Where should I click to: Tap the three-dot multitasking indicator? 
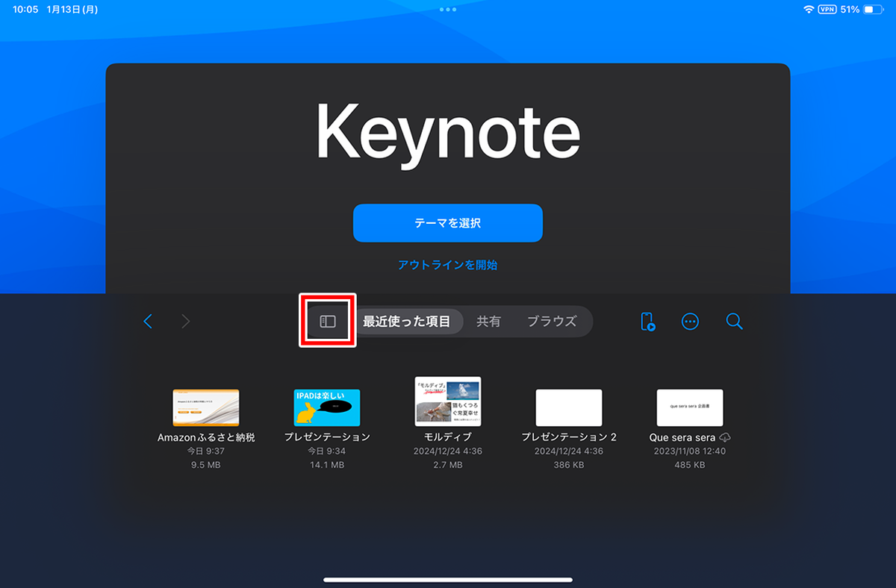pos(448,10)
